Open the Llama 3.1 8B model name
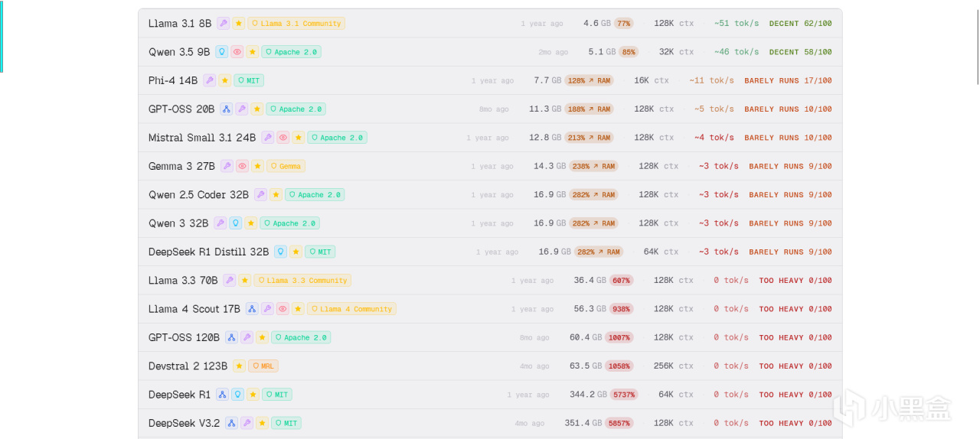This screenshot has width=980, height=439. (x=180, y=24)
